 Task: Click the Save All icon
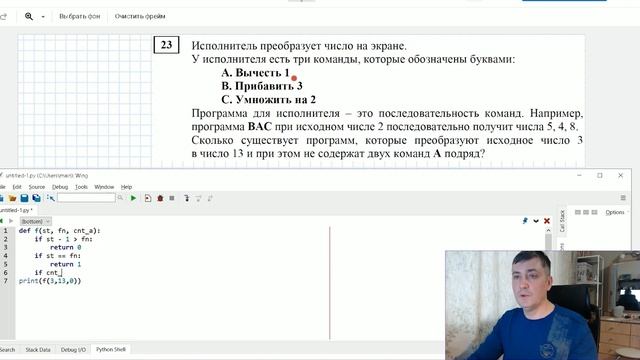point(36,198)
